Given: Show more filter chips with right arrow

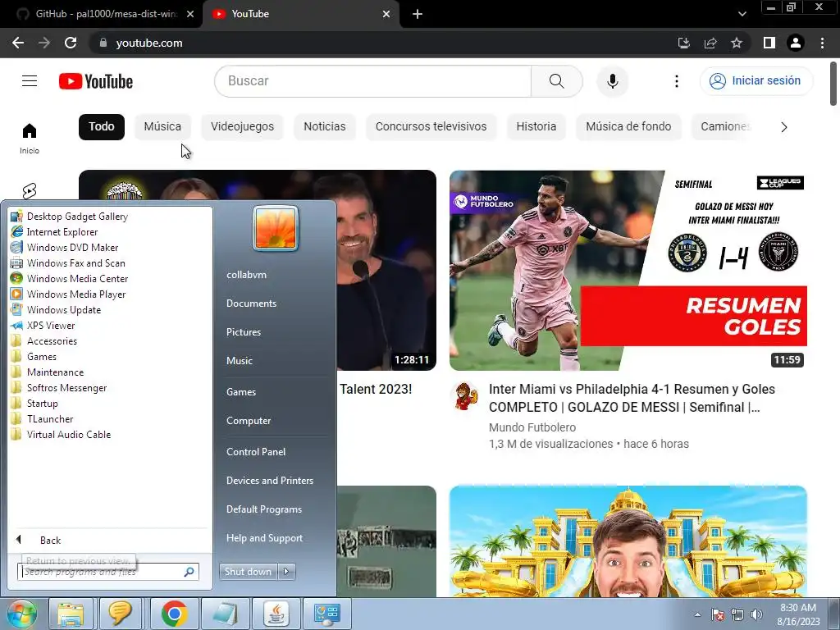Looking at the screenshot, I should 783,127.
